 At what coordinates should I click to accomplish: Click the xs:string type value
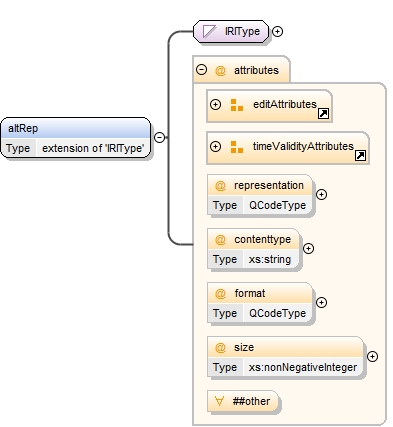click(x=270, y=259)
